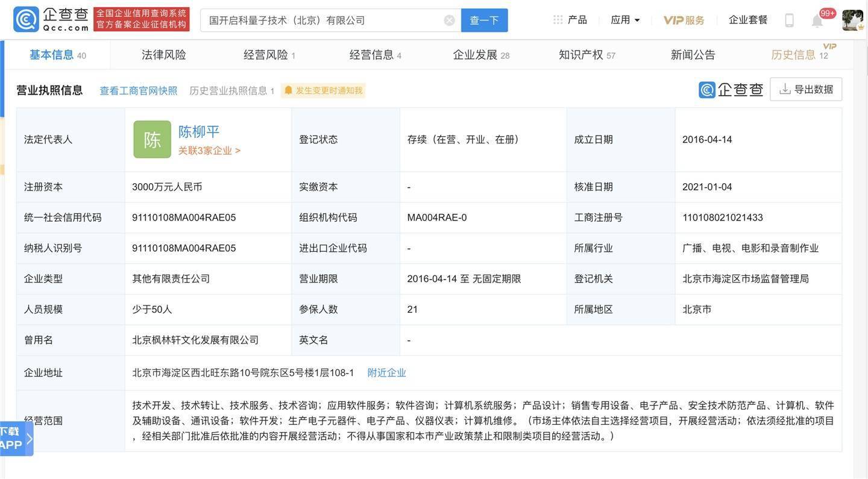Select credit code 91110108MA004RAE05 in 统一社会信用代码 row
868x479 pixels.
pyautogui.click(x=184, y=218)
